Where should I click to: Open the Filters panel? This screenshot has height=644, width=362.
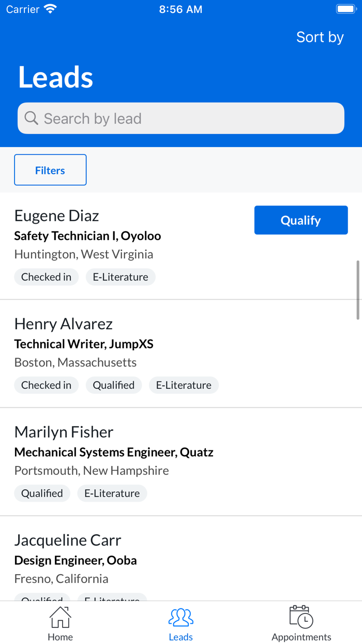tap(50, 170)
